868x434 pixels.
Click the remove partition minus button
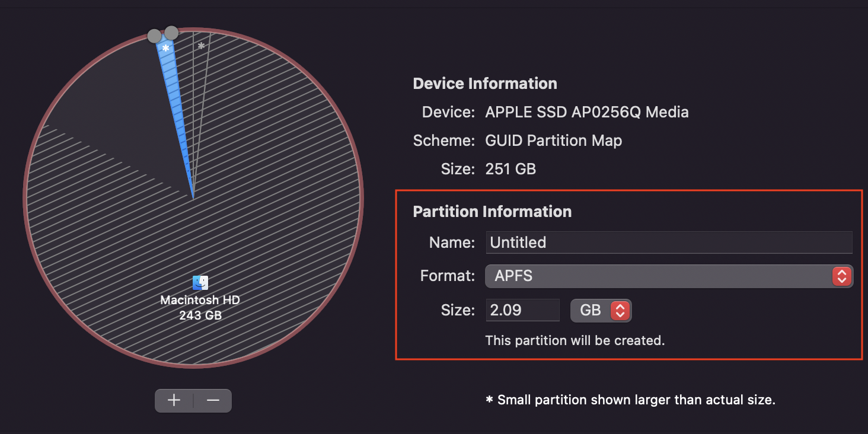(x=213, y=401)
